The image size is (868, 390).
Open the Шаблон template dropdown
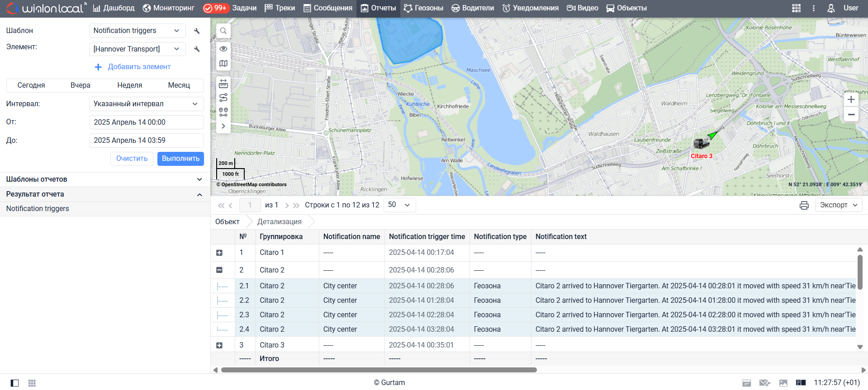(x=138, y=31)
